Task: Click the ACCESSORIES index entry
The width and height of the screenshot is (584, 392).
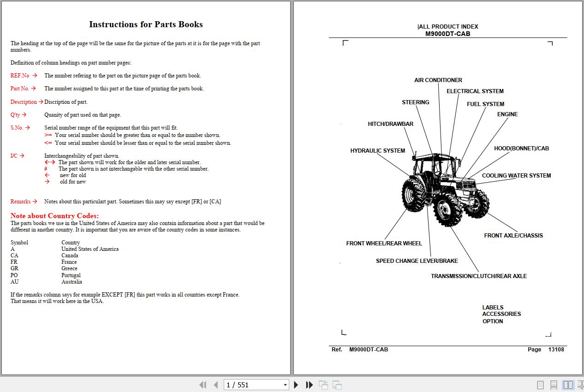Action: [x=501, y=314]
